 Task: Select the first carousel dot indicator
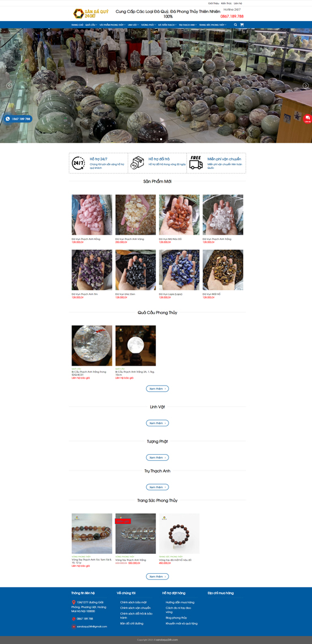click(x=153, y=139)
